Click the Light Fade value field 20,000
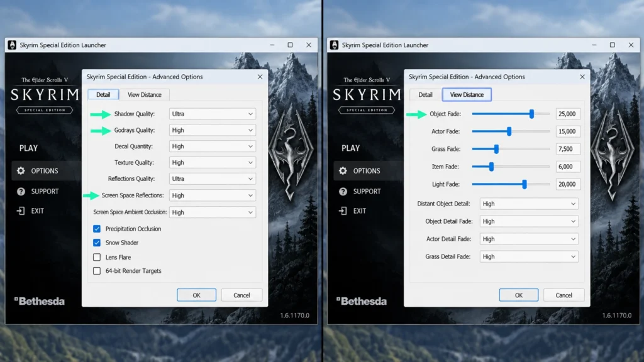 (x=568, y=184)
